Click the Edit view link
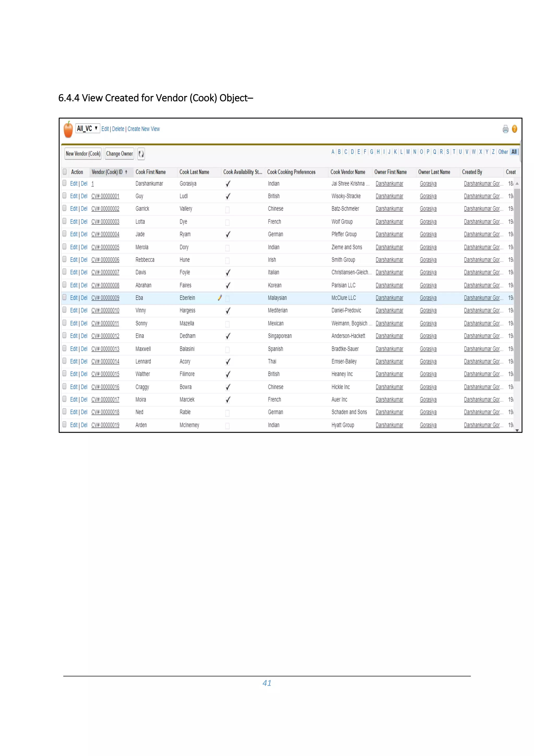 coord(105,129)
